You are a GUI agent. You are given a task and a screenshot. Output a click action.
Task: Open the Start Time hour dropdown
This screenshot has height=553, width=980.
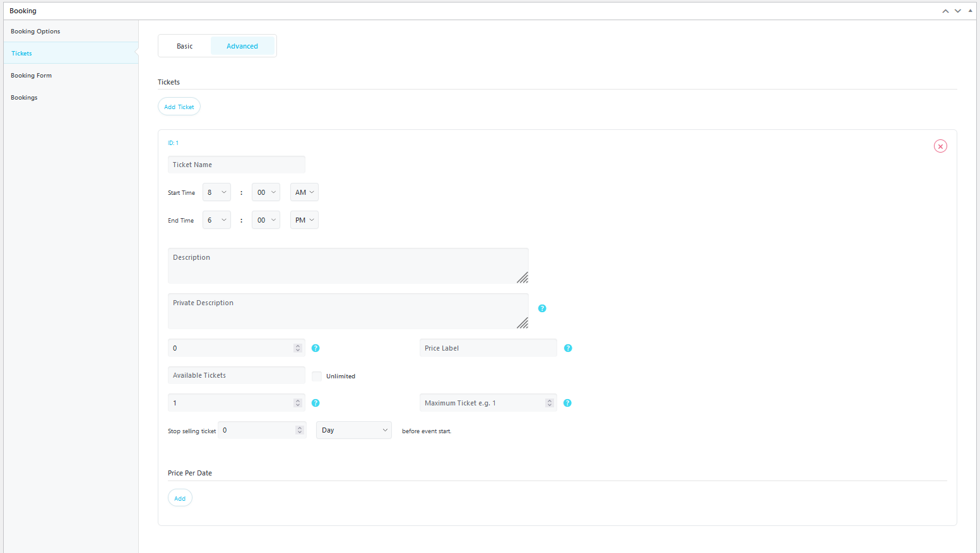pyautogui.click(x=216, y=192)
